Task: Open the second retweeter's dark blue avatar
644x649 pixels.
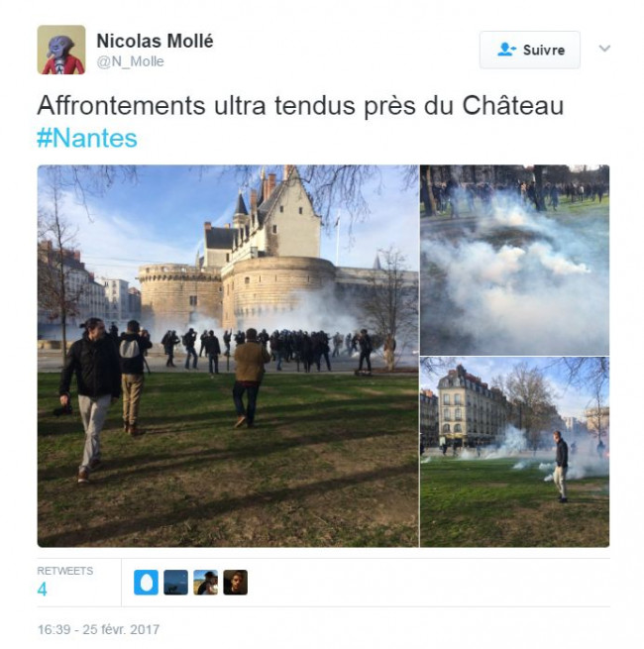Action: pos(176,583)
